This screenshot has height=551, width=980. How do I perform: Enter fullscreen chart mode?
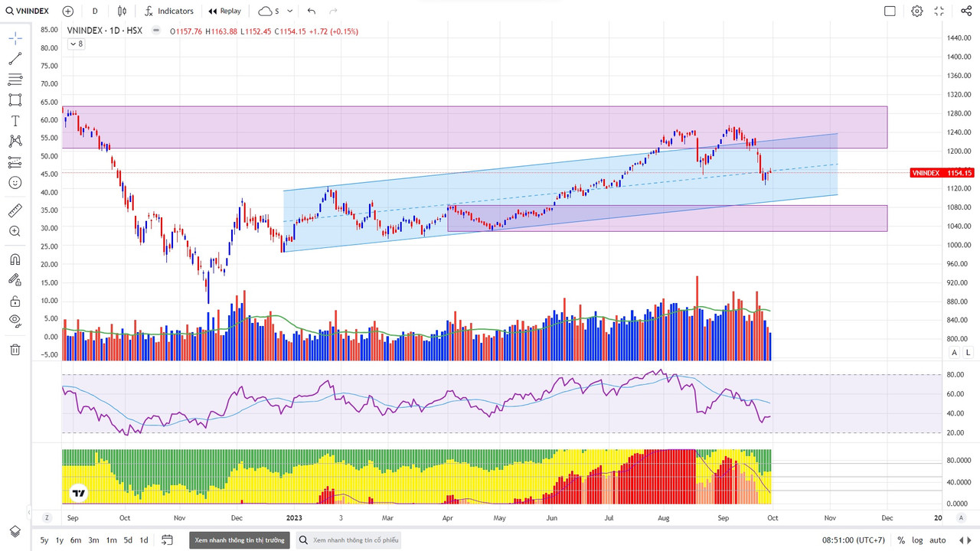click(x=939, y=11)
